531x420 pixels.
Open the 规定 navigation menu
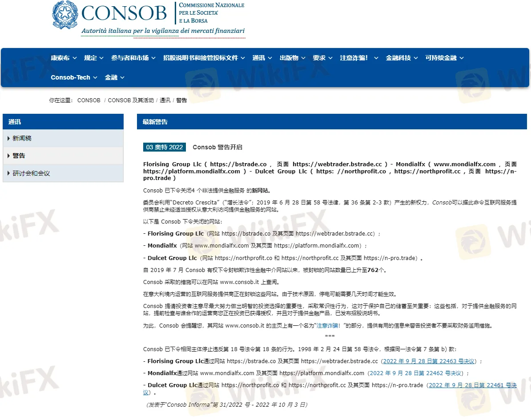click(x=90, y=58)
